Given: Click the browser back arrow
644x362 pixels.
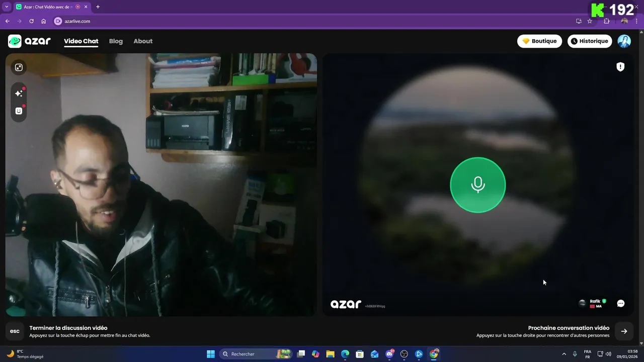Looking at the screenshot, I should click(7, 21).
